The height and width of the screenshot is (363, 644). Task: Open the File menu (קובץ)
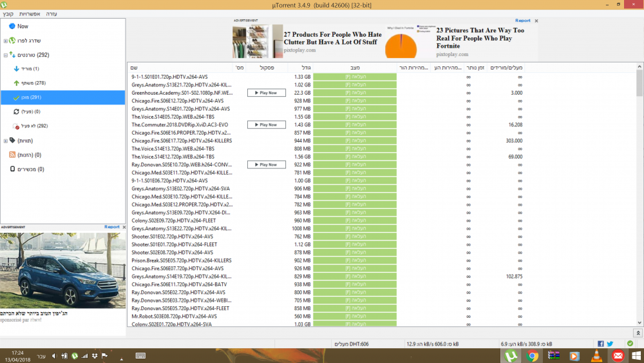coord(8,14)
